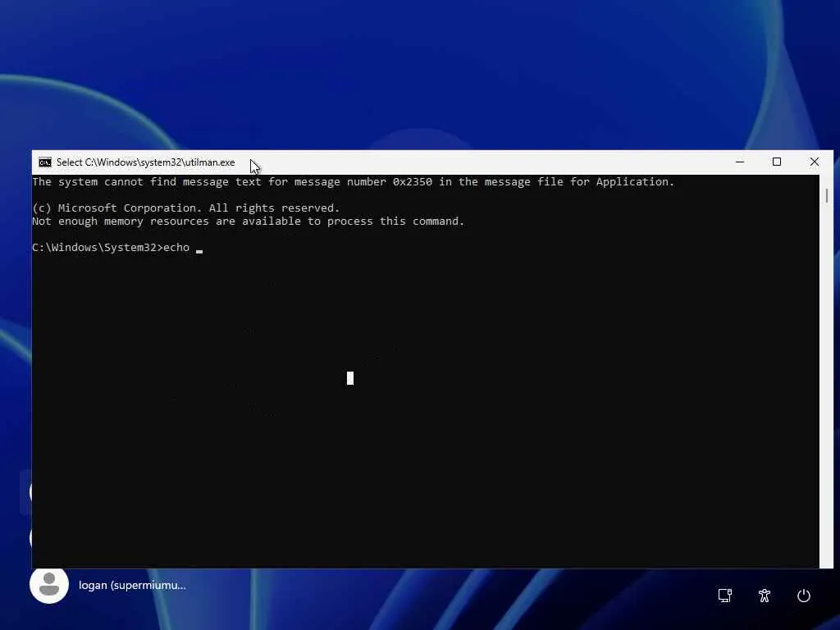Open the Accessibility options icon

(x=765, y=596)
